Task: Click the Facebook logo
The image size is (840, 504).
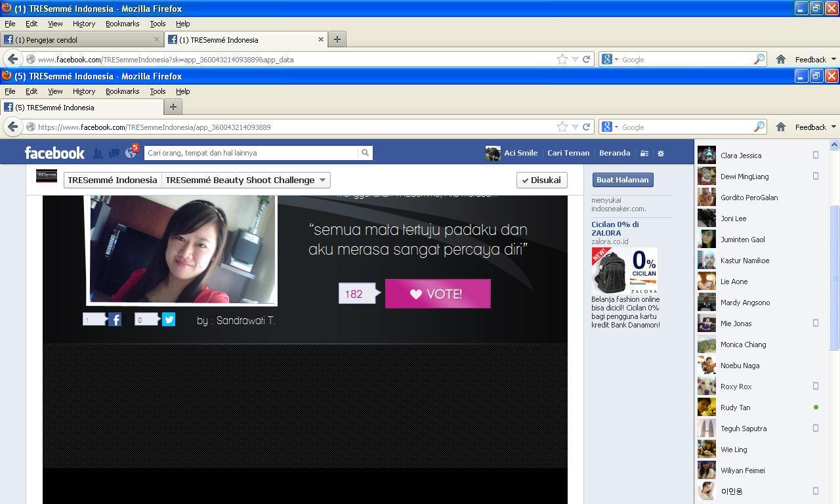Action: click(x=54, y=153)
